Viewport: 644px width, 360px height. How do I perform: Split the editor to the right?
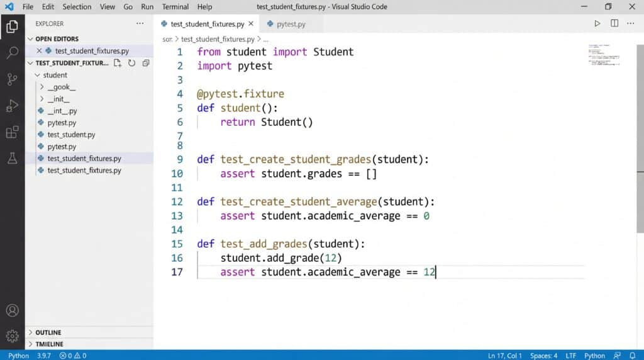pyautogui.click(x=614, y=23)
